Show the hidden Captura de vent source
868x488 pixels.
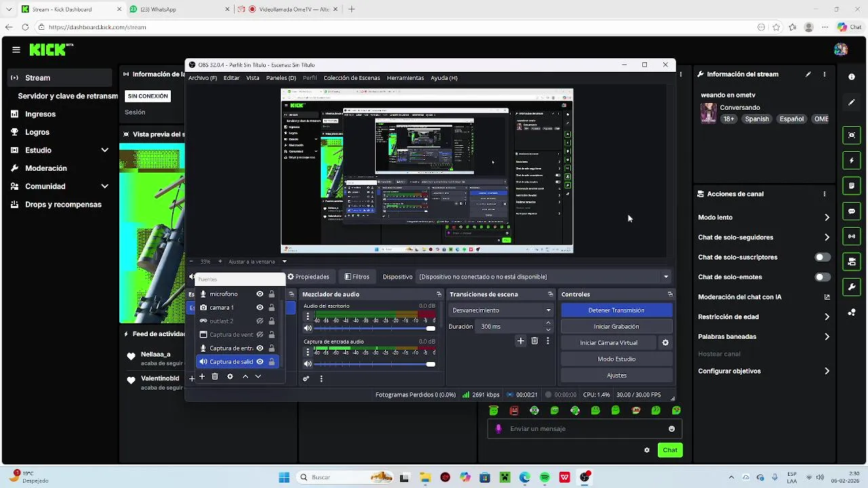click(x=260, y=335)
